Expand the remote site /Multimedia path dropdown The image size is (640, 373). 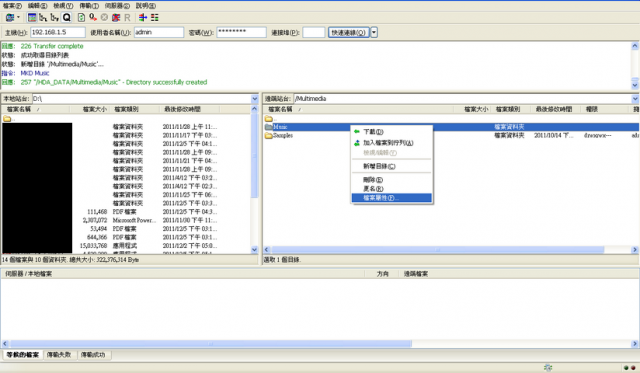[x=635, y=99]
